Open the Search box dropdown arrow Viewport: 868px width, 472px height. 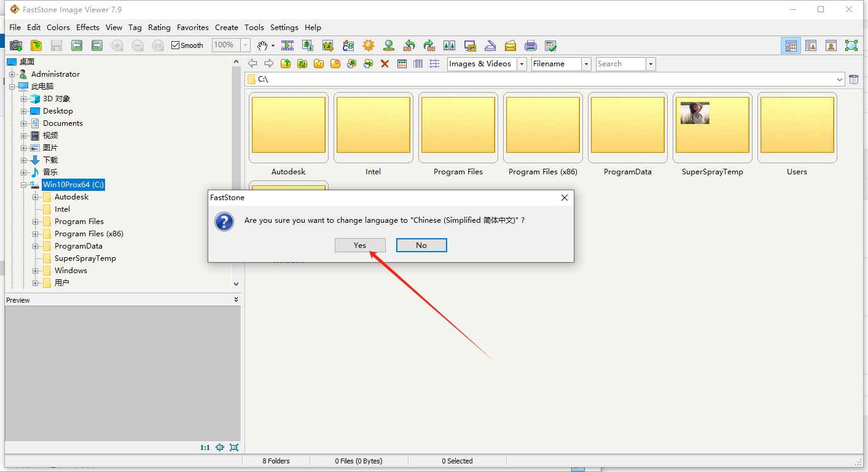651,64
